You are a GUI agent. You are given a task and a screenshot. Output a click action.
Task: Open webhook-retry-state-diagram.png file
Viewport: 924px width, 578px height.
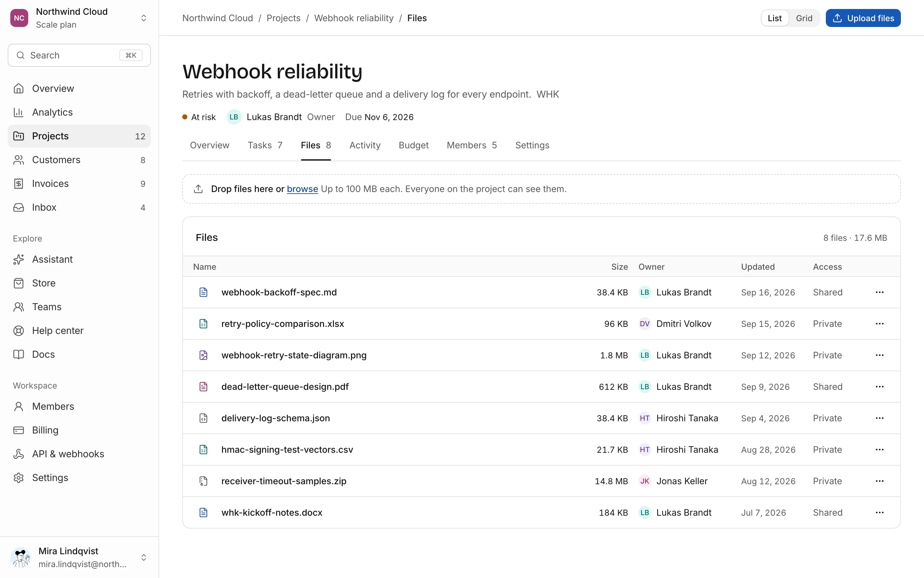(294, 355)
